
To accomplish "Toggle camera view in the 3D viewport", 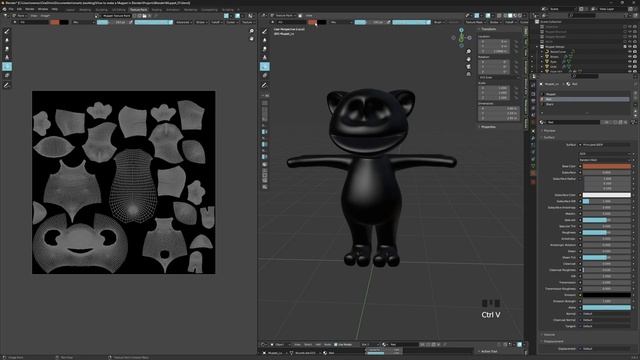I will [x=469, y=67].
